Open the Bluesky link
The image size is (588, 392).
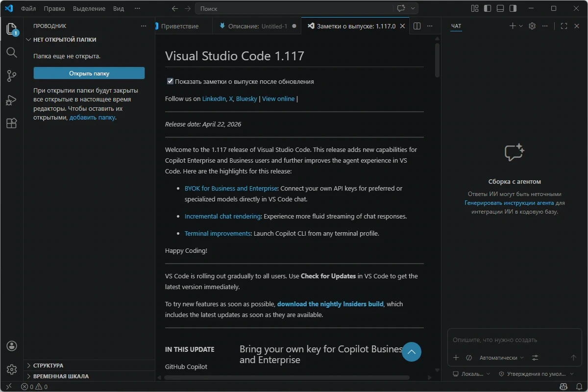[x=246, y=98]
